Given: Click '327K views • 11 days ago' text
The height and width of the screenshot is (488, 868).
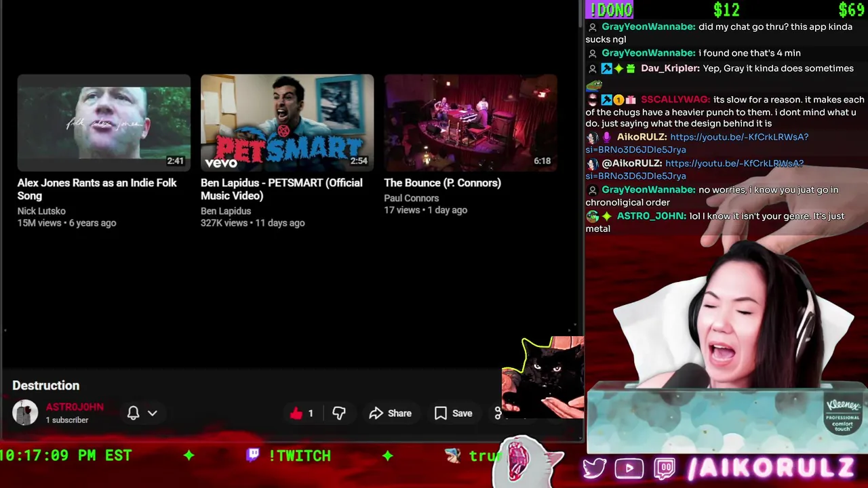Looking at the screenshot, I should (252, 223).
